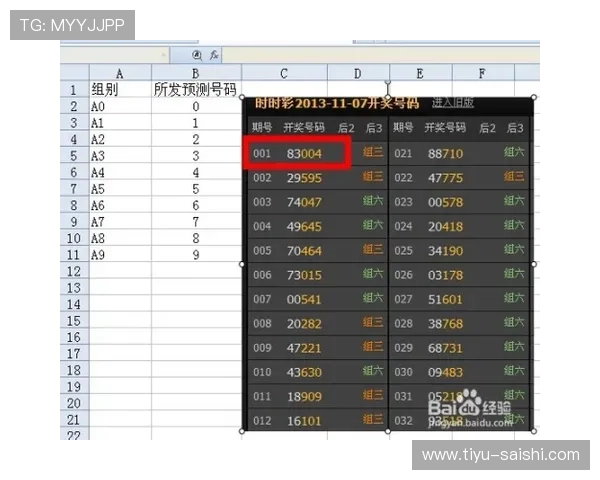Click the select-all corner of the sheet
Image resolution: width=600 pixels, height=480 pixels.
click(x=75, y=72)
